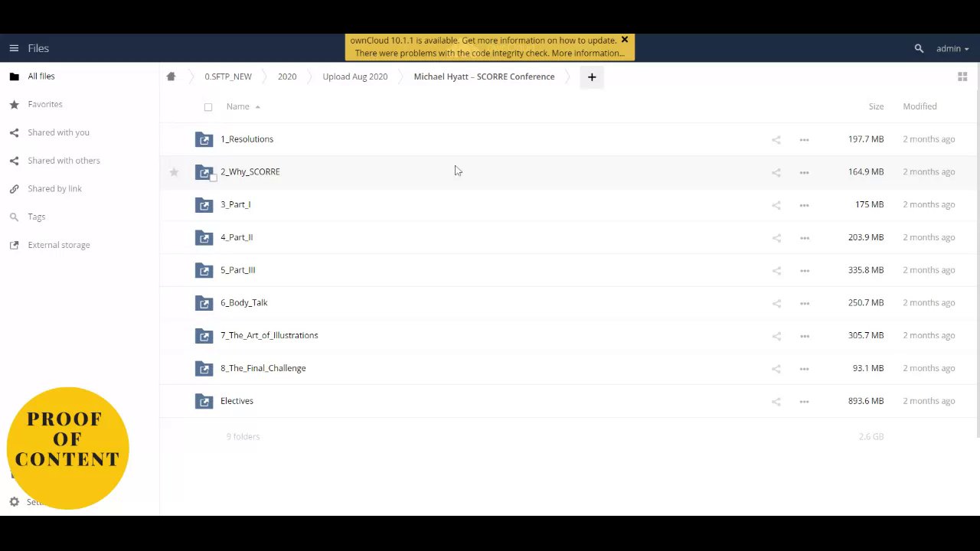Screen dimensions: 980x551
Task: Open more actions for 8_The_Final_Challenge
Action: pyautogui.click(x=804, y=369)
